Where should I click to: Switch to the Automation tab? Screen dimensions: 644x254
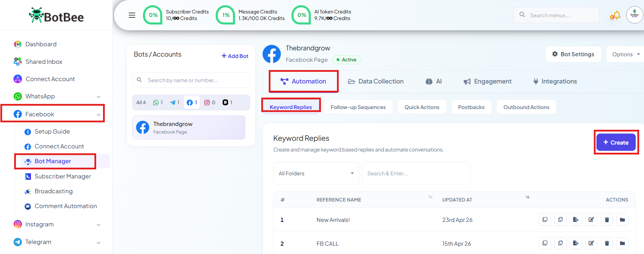(303, 81)
